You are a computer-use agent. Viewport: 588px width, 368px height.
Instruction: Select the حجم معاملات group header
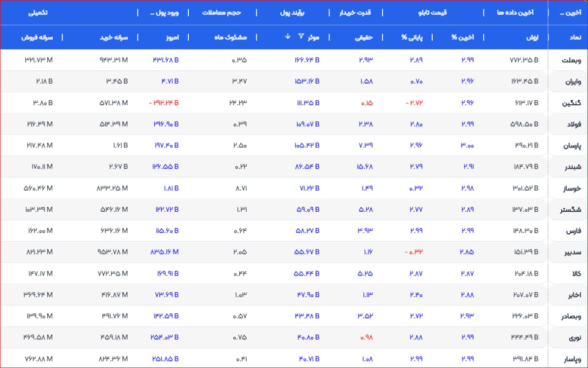222,13
